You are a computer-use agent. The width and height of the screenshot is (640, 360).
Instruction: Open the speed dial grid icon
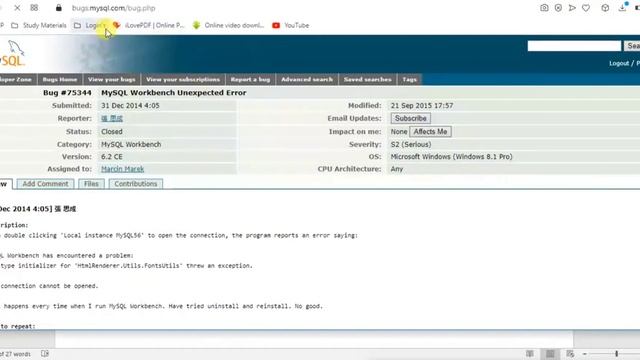pos(34,8)
